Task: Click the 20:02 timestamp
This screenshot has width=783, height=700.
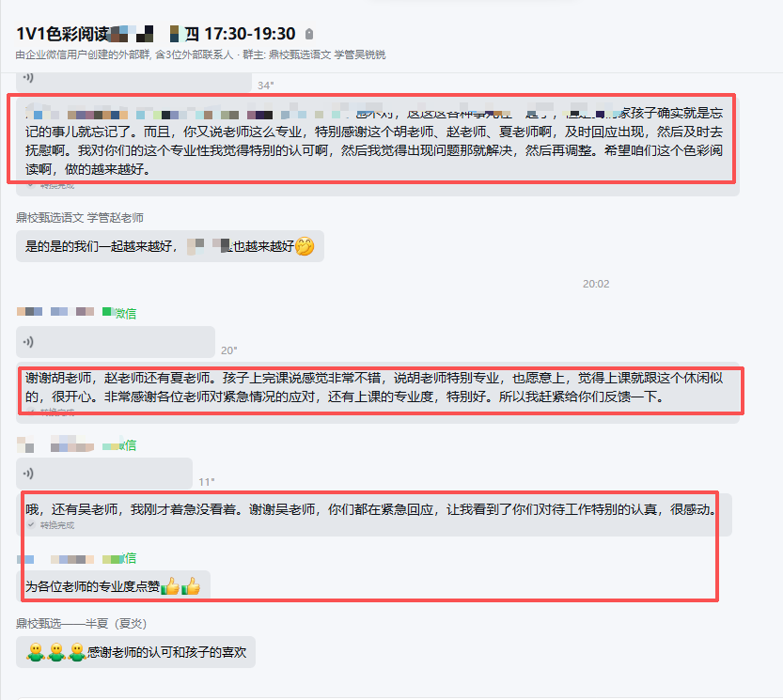Action: pyautogui.click(x=596, y=284)
